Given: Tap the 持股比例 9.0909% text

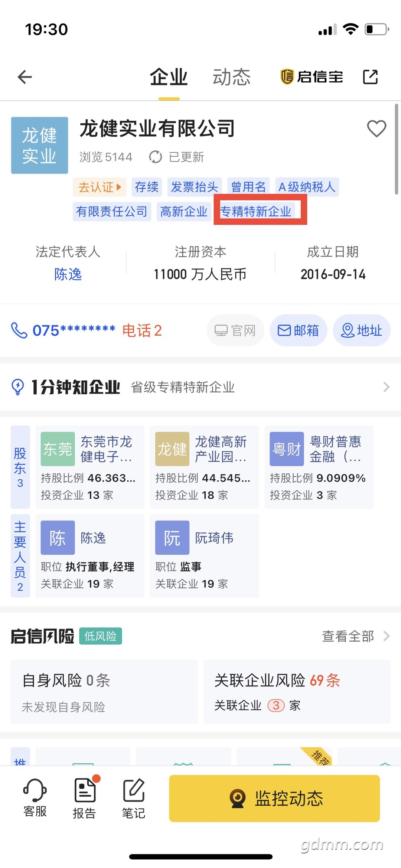Looking at the screenshot, I should coord(318,478).
